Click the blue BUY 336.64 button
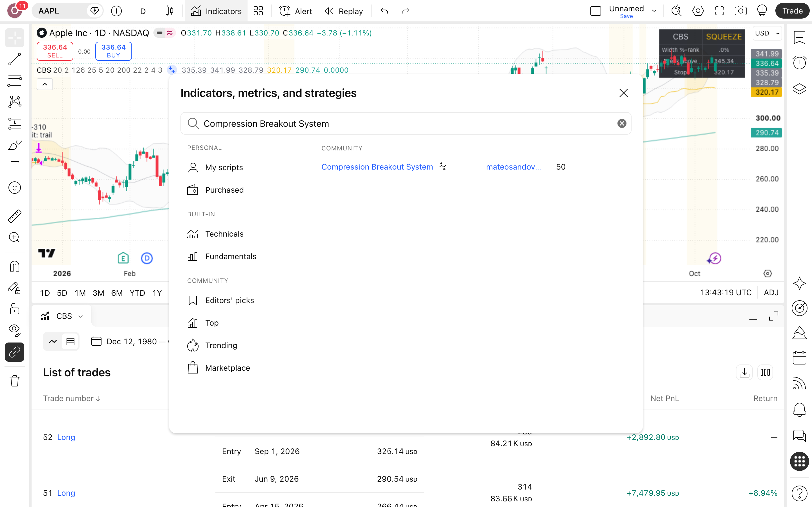The image size is (812, 507). [x=113, y=51]
